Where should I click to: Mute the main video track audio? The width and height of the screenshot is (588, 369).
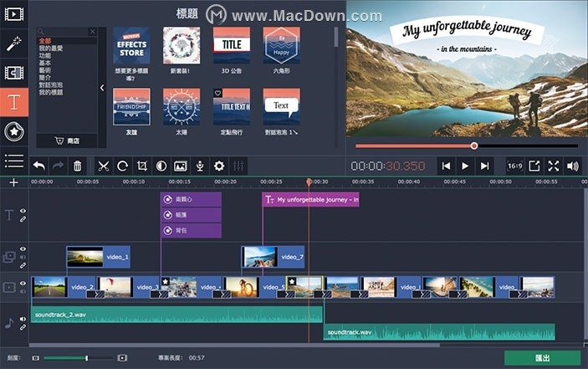23,291
